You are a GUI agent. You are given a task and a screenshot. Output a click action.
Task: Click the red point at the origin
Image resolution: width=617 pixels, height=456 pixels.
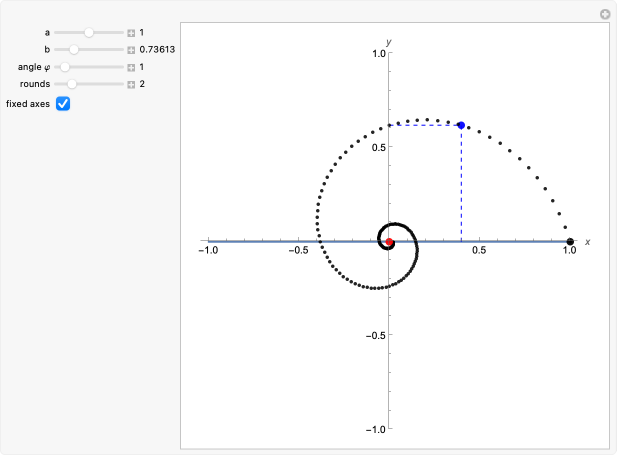[389, 242]
